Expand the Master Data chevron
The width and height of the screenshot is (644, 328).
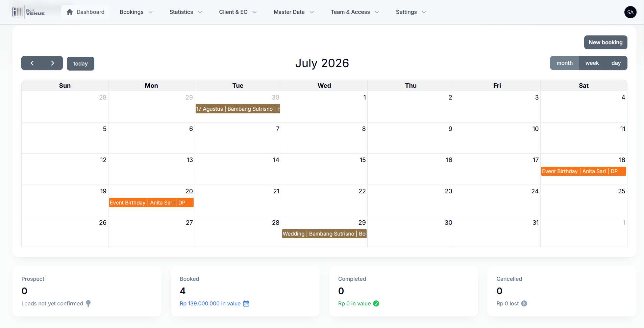click(312, 12)
